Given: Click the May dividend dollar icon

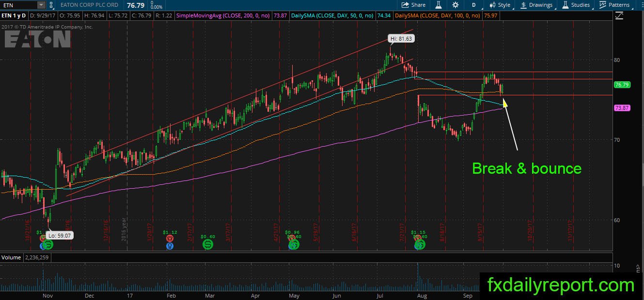Looking at the screenshot, I should (294, 245).
